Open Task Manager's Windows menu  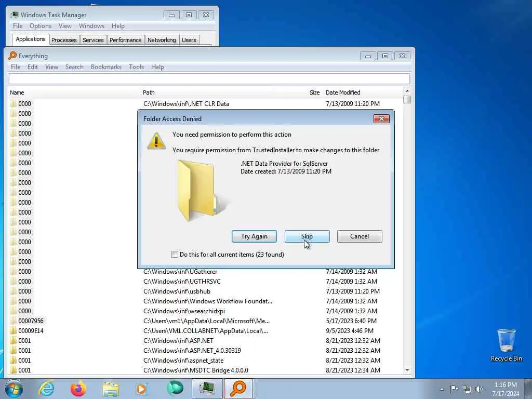(x=91, y=26)
